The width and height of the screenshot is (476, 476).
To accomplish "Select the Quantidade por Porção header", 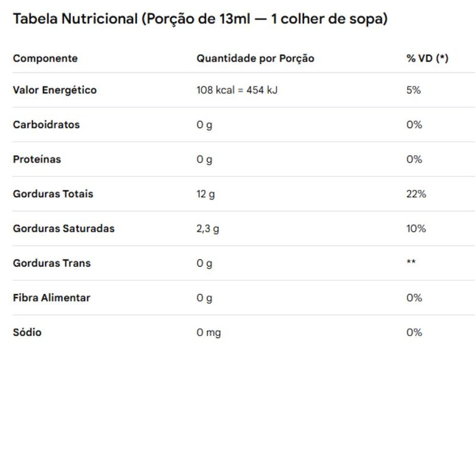I will [255, 58].
